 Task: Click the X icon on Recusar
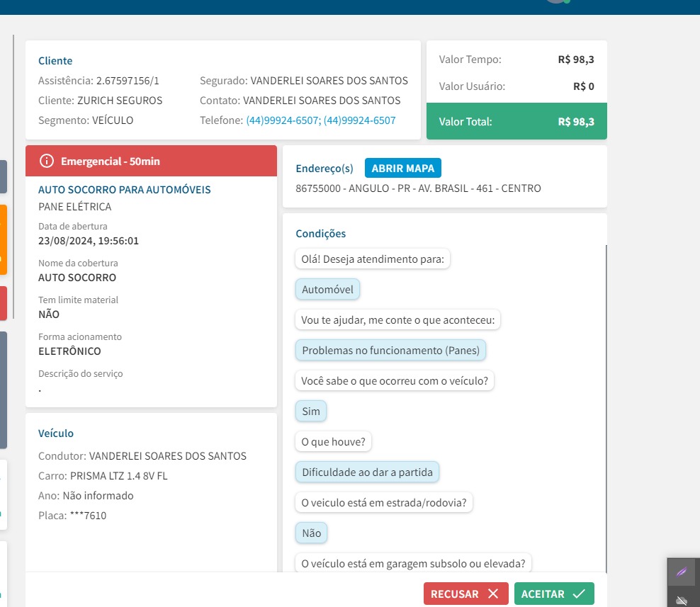tap(493, 594)
